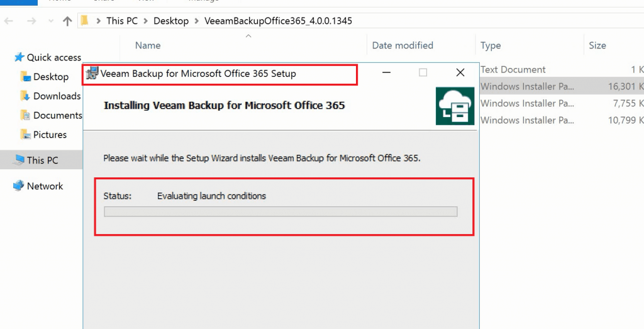Go forward with the Explorer forward arrow
The image size is (644, 329).
(x=31, y=21)
